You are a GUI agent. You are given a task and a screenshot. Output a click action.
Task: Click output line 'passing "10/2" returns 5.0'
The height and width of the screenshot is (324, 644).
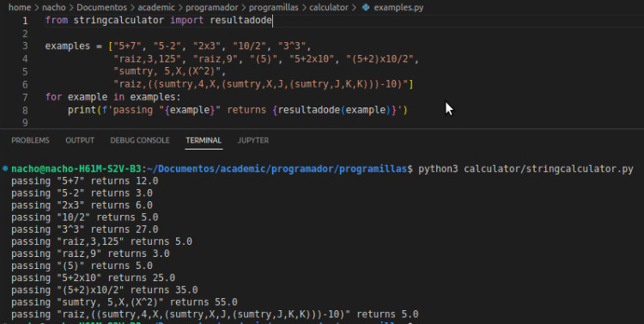[x=85, y=217]
